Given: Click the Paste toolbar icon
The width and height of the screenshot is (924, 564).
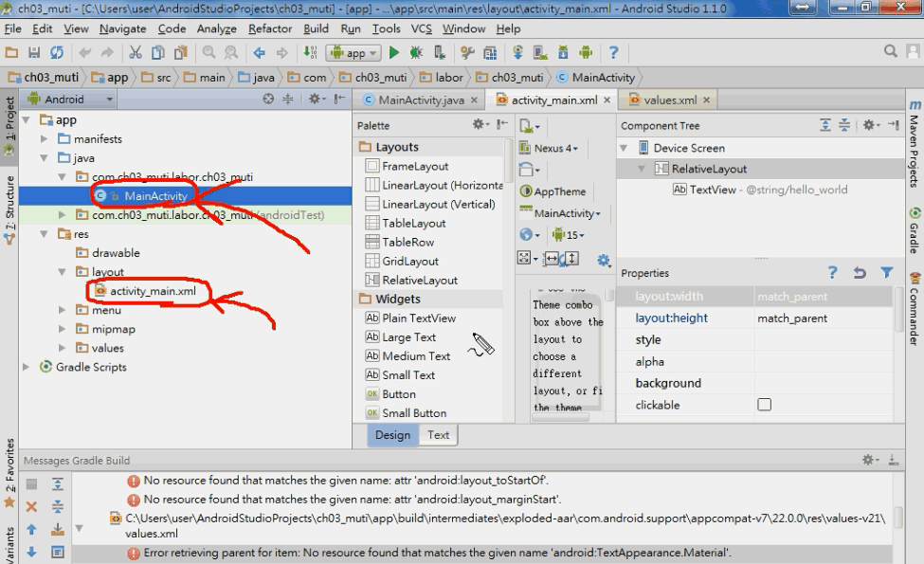Looking at the screenshot, I should (x=180, y=52).
